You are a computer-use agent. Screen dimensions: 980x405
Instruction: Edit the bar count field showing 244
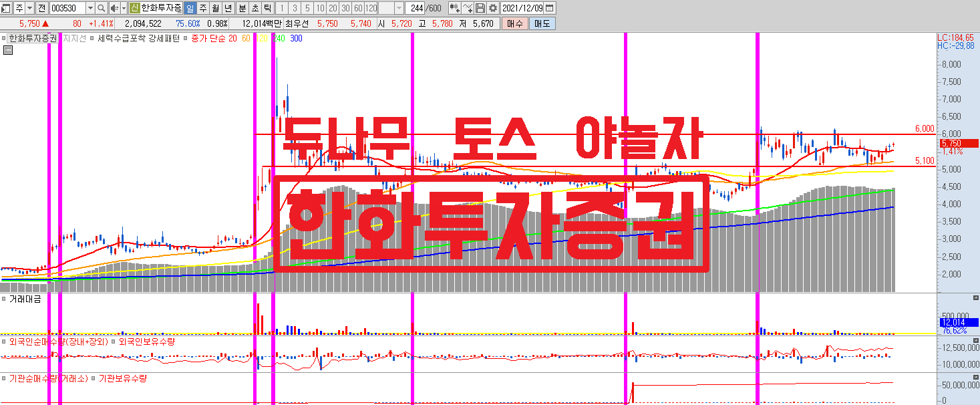(415, 8)
